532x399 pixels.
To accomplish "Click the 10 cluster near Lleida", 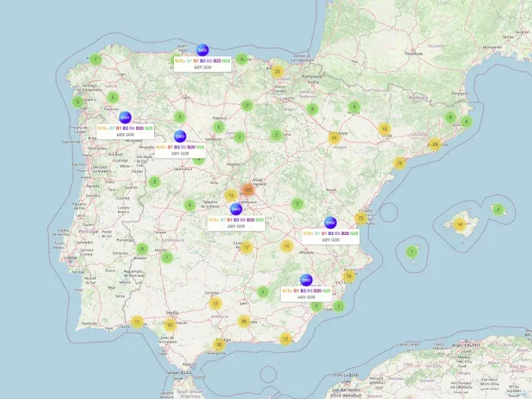I will 385,129.
